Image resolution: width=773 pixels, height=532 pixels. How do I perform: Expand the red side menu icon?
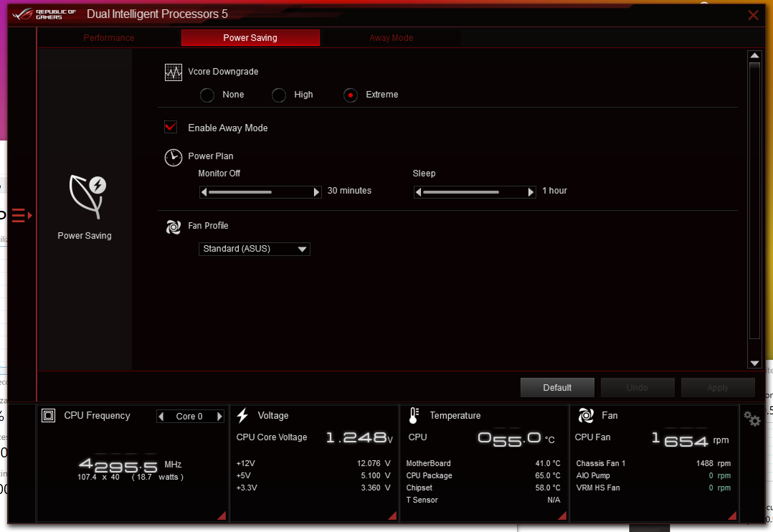[x=22, y=215]
